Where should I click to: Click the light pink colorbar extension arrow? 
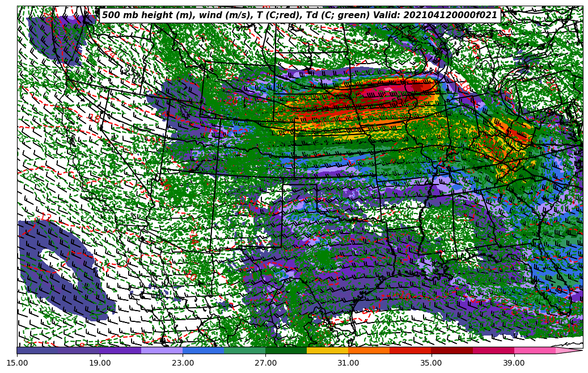click(x=569, y=350)
